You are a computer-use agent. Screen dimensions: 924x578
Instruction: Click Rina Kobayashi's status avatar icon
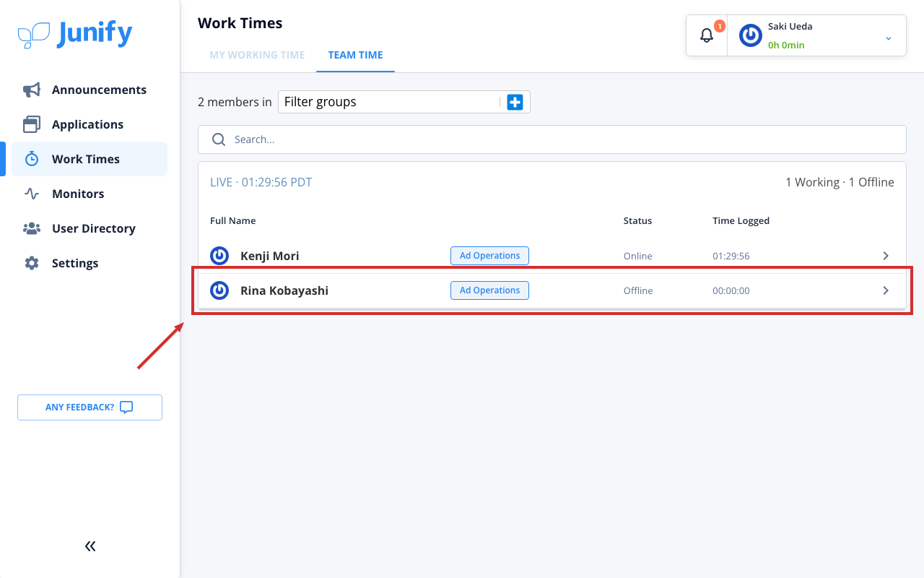click(x=219, y=290)
